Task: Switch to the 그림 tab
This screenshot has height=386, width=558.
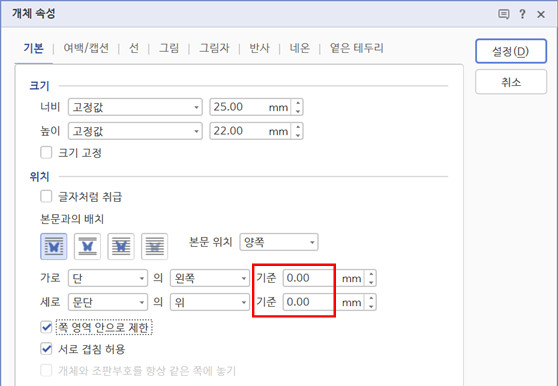Action: [x=169, y=48]
